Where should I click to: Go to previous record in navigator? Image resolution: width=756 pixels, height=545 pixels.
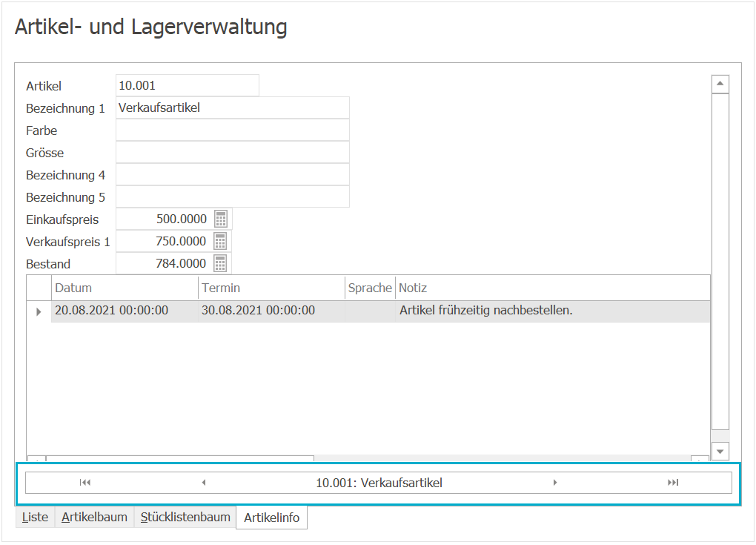tap(204, 482)
